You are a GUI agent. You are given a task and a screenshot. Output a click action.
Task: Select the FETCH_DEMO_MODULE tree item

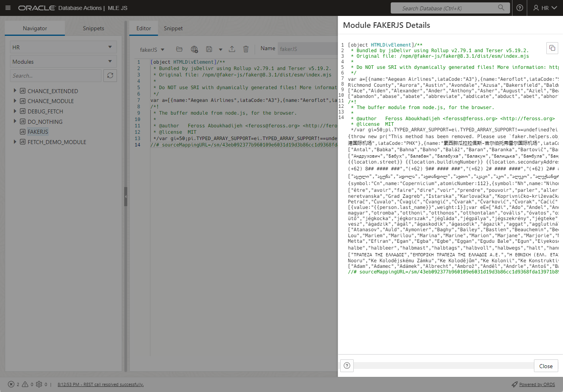pyautogui.click(x=57, y=142)
